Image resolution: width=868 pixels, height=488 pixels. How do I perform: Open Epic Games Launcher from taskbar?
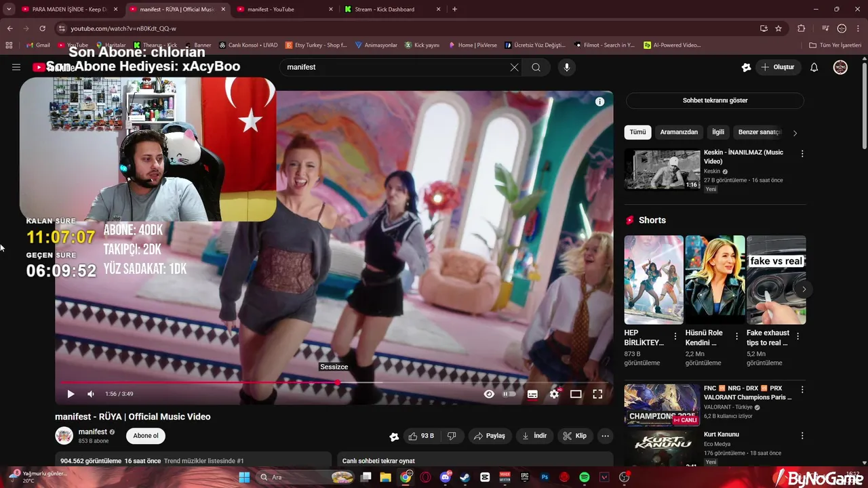524,477
